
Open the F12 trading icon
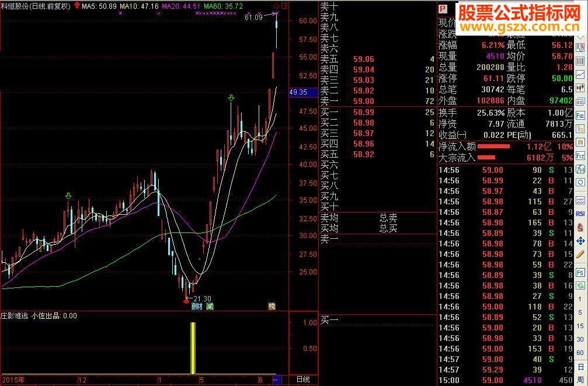[580, 156]
